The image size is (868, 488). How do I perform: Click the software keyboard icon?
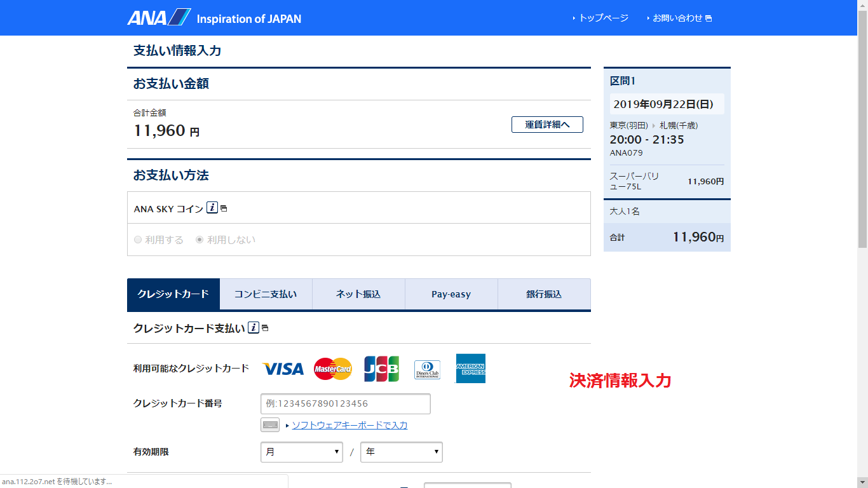(x=270, y=425)
